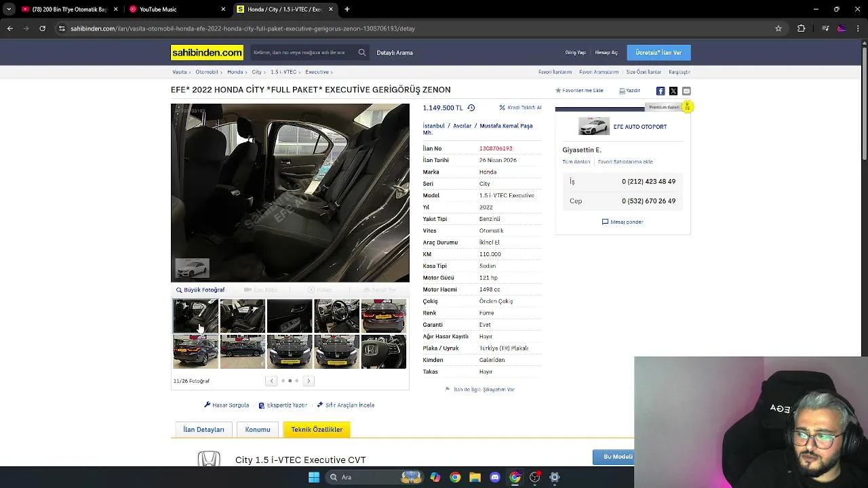Click Mesaj gönder message link
This screenshot has width=868, height=488.
(623, 222)
